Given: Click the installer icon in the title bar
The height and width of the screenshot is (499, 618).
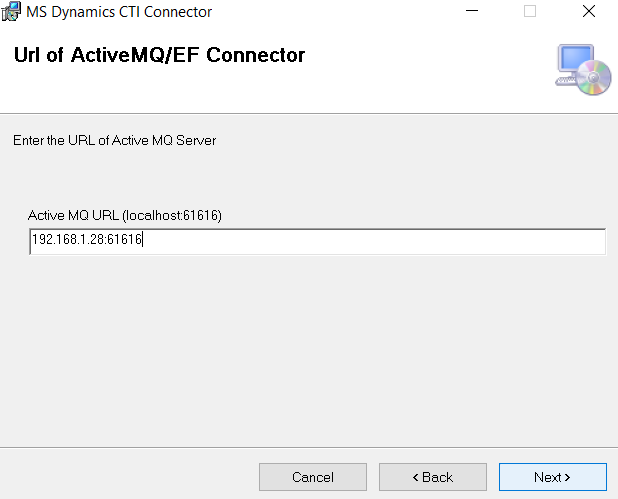Looking at the screenshot, I should [x=12, y=12].
